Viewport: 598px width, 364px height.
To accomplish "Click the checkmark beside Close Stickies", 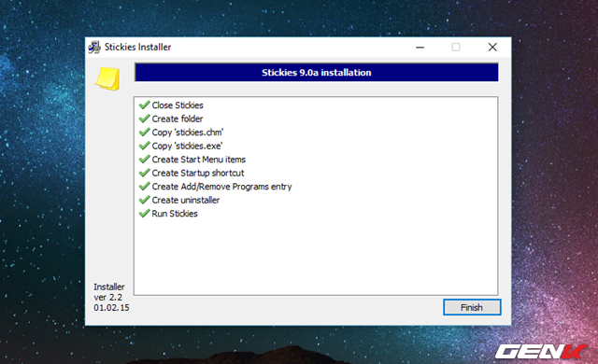I will point(144,105).
